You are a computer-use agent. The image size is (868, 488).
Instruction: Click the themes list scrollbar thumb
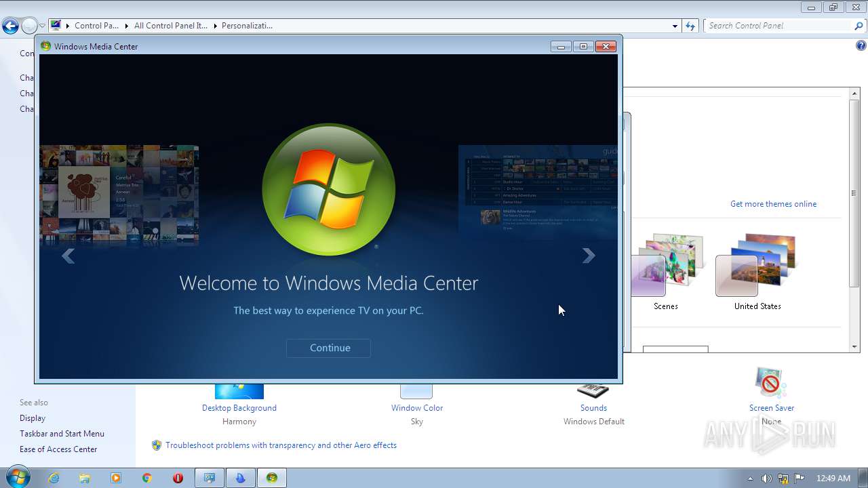854,193
